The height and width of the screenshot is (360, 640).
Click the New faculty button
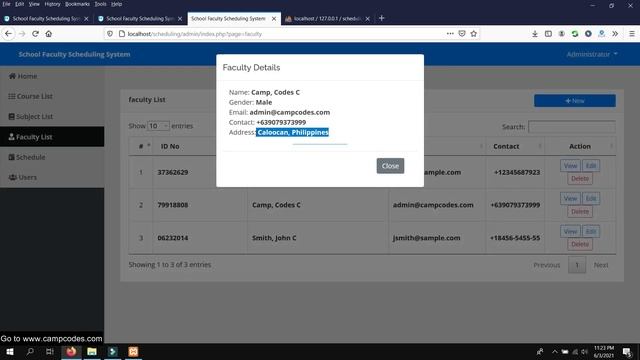click(x=575, y=101)
